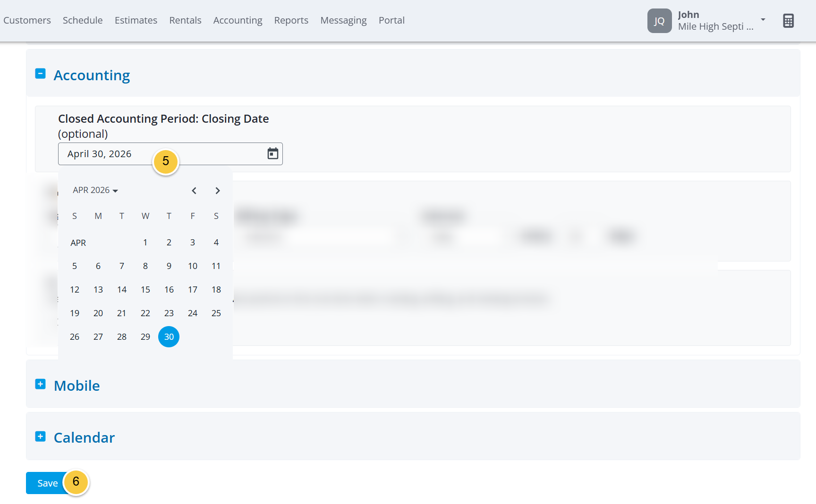Image resolution: width=816 pixels, height=504 pixels.
Task: Select April 11 in the calendar
Action: [216, 266]
